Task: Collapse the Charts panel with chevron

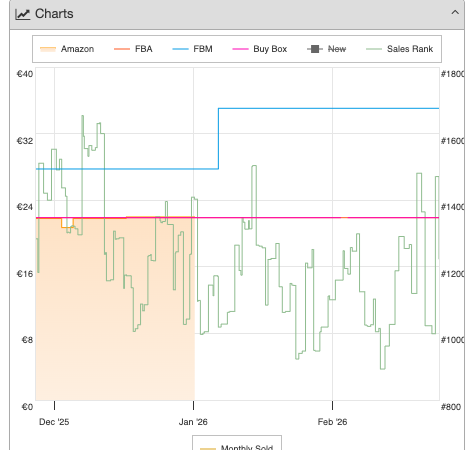Action: (x=455, y=13)
